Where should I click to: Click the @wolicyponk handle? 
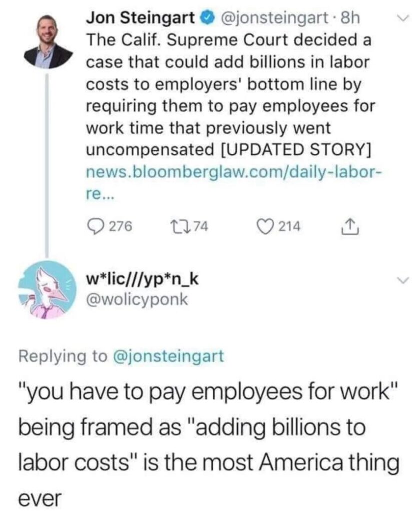coord(137,300)
